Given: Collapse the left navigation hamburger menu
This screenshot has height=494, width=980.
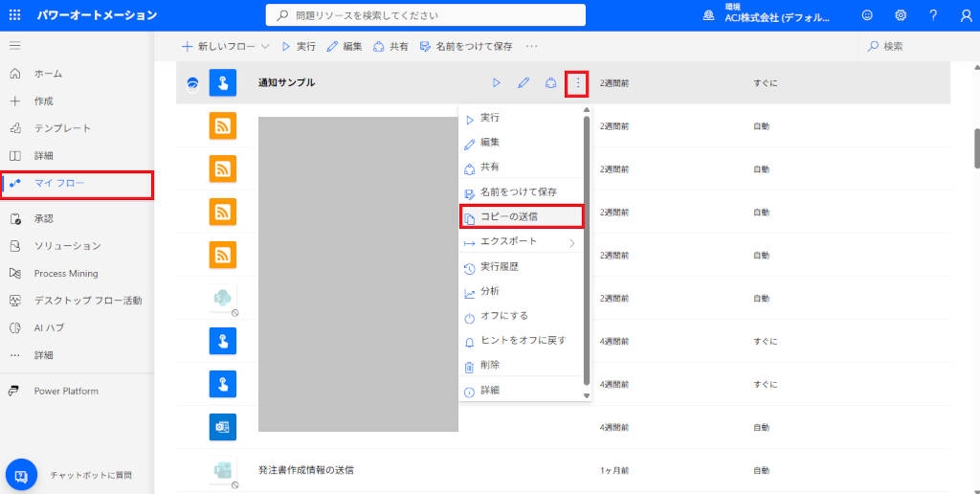Looking at the screenshot, I should pyautogui.click(x=15, y=46).
